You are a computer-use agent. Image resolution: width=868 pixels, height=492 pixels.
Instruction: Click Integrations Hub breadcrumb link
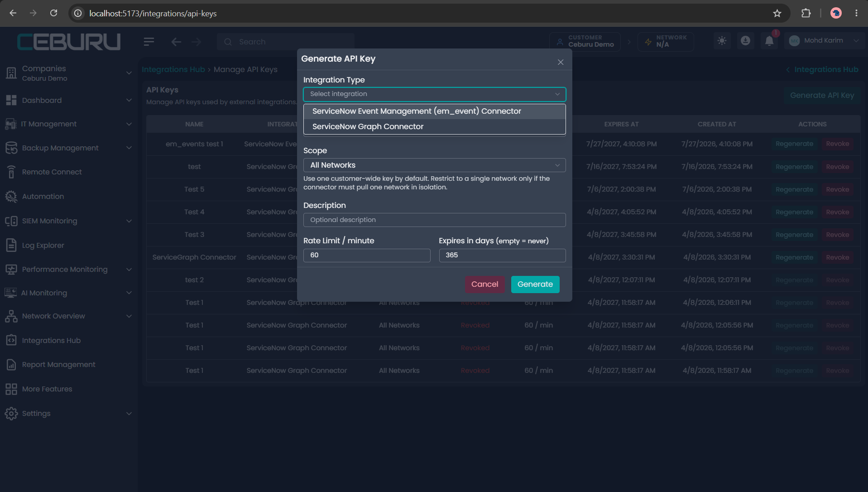(173, 69)
